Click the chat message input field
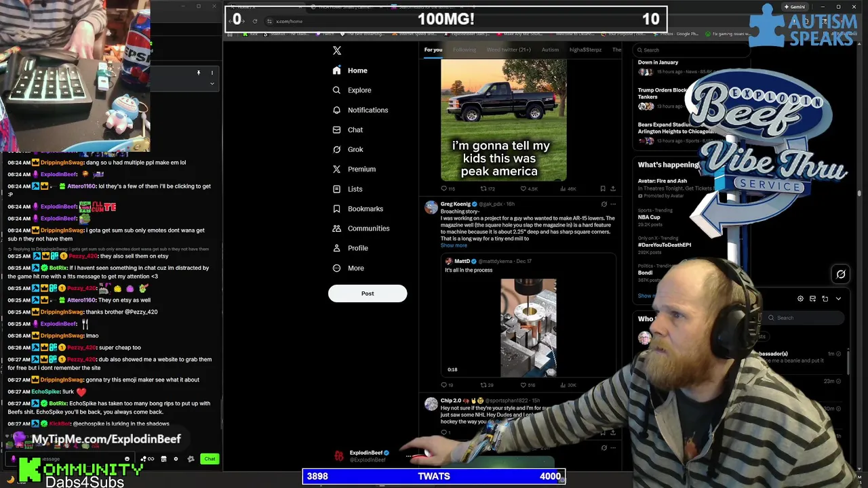Screen dimensions: 868x488 tap(71, 459)
